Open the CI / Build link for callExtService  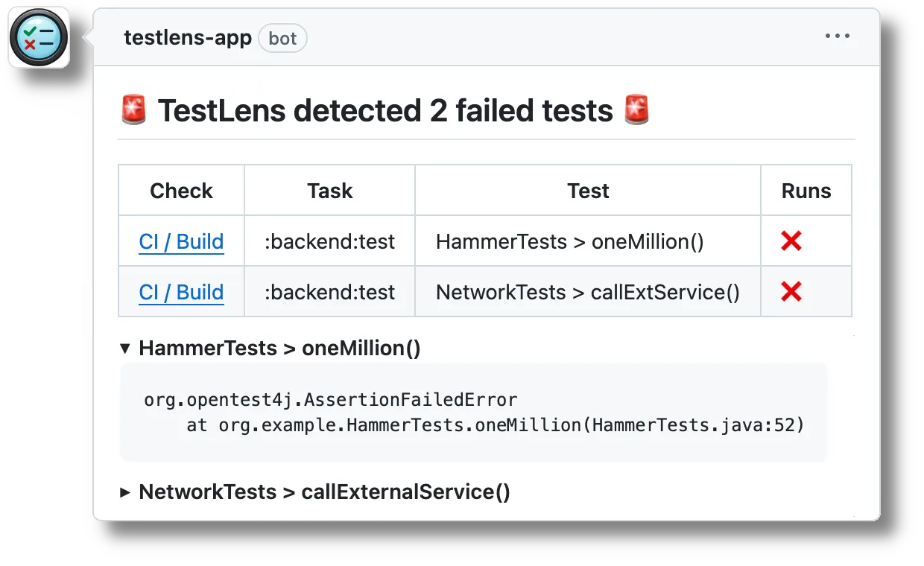[181, 292]
